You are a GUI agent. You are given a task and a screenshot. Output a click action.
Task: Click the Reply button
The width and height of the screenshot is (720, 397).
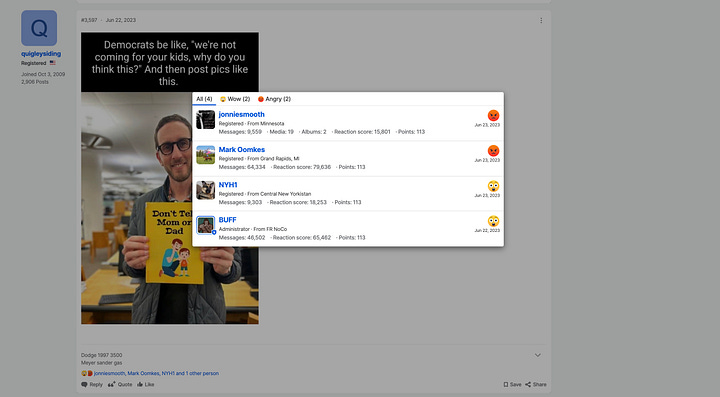[92, 385]
